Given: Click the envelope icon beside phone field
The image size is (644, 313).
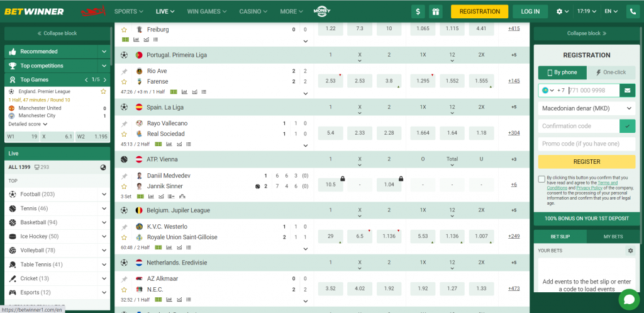Looking at the screenshot, I should tap(627, 91).
